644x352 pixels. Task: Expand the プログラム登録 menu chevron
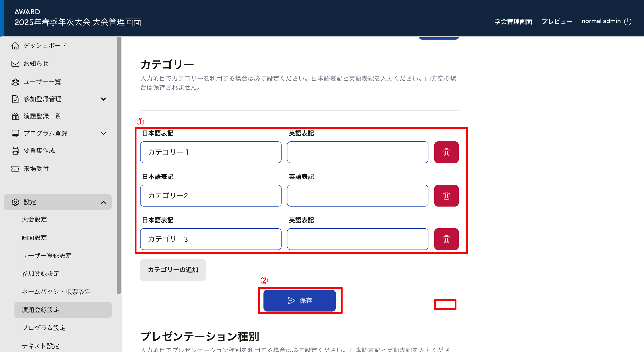pyautogui.click(x=103, y=133)
